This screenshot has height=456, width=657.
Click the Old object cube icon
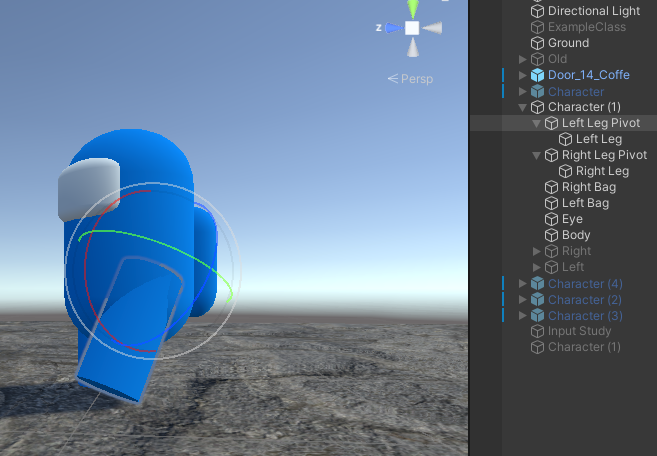537,59
